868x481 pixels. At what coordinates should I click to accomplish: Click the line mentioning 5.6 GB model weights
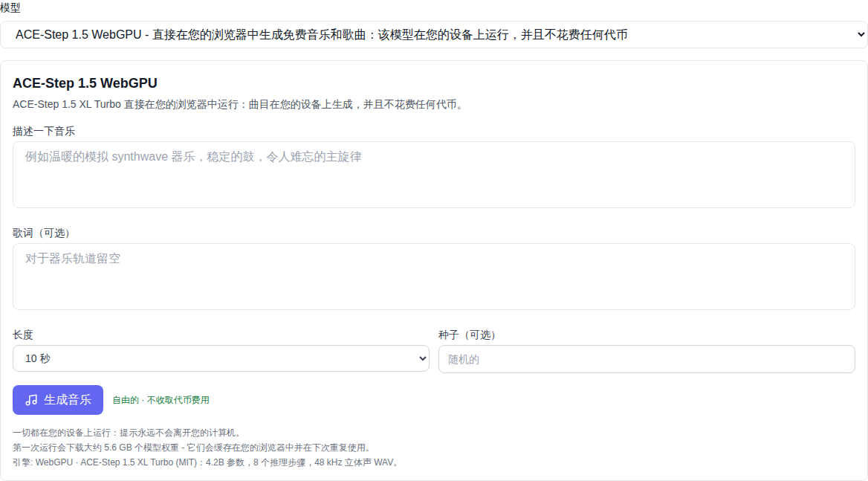[x=193, y=448]
